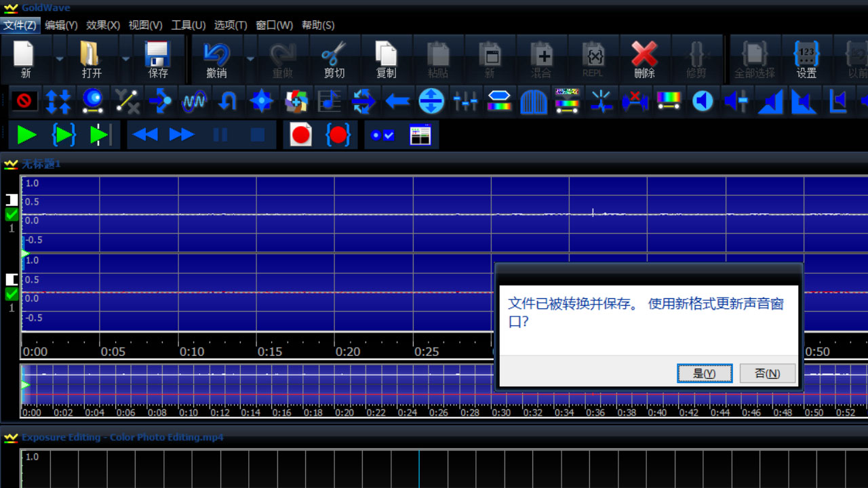This screenshot has width=868, height=488.
Task: Confirm the dialog with 是(Y)
Action: coord(705,373)
